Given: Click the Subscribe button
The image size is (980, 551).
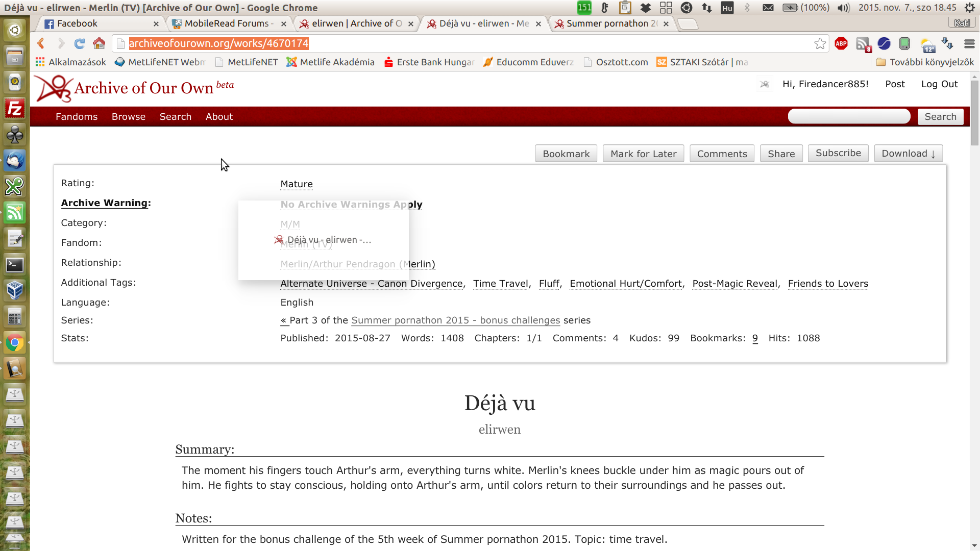Looking at the screenshot, I should click(838, 153).
